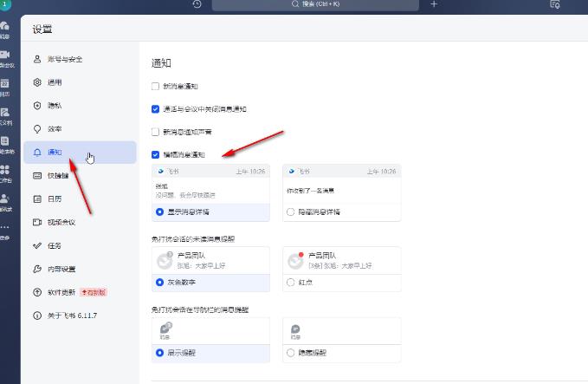Click the lightbulb icon beside 效率
Viewport: 588px width, 384px height.
click(37, 129)
